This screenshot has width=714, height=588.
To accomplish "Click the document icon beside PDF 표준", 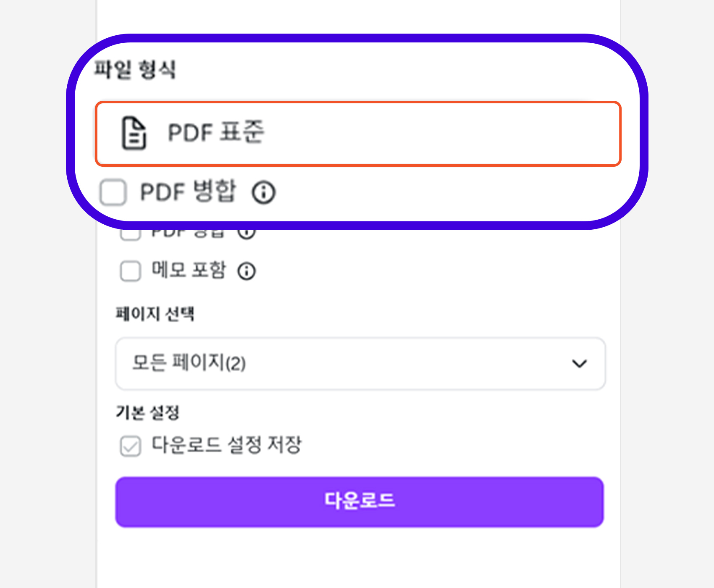I will (x=134, y=134).
